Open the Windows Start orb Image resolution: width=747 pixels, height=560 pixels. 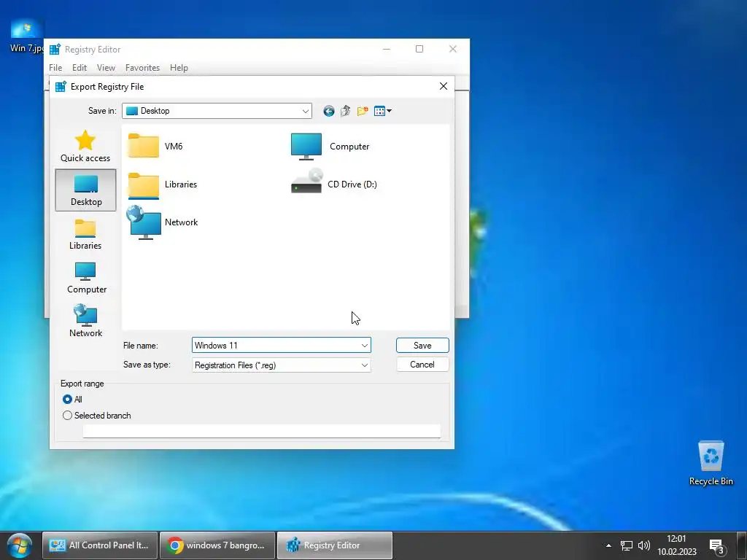20,545
